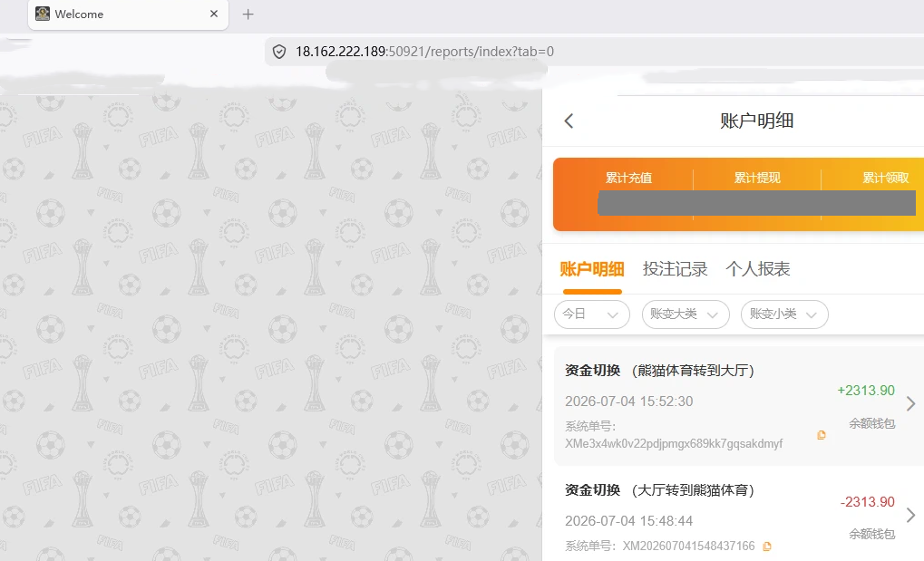Close the Welcome browser tab
Viewport: 924px width, 561px height.
(x=214, y=14)
